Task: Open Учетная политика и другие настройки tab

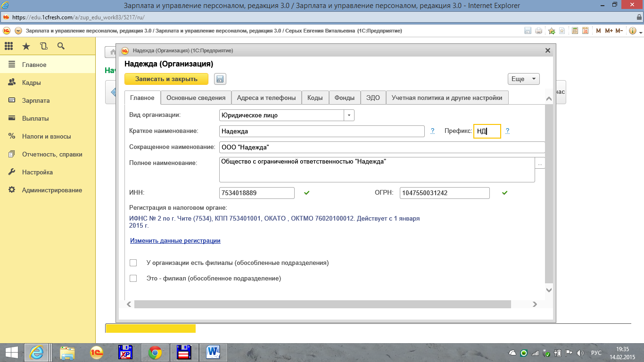Action: pyautogui.click(x=447, y=98)
